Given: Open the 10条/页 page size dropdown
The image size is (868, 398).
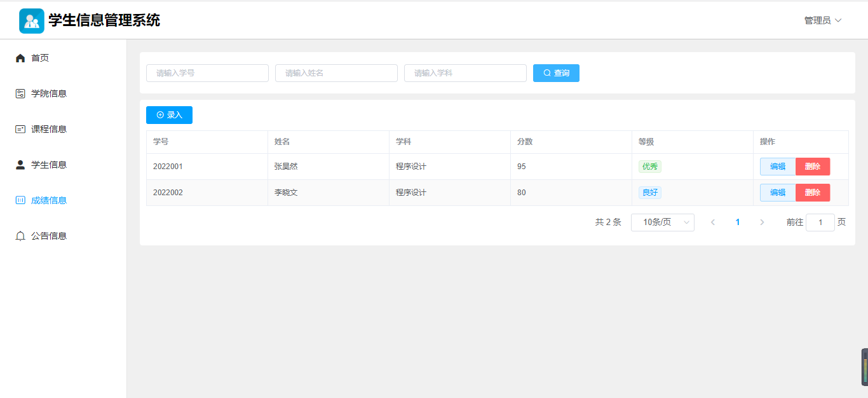Looking at the screenshot, I should point(662,223).
